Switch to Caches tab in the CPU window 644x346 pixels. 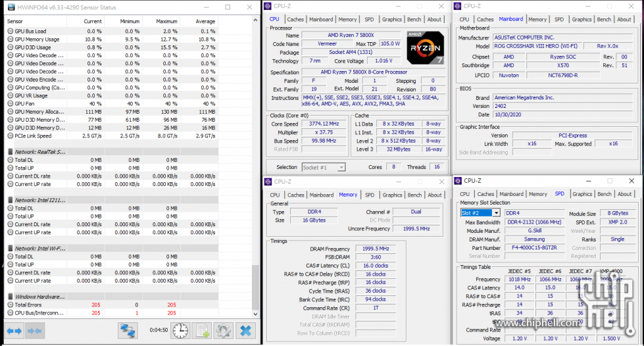click(295, 19)
